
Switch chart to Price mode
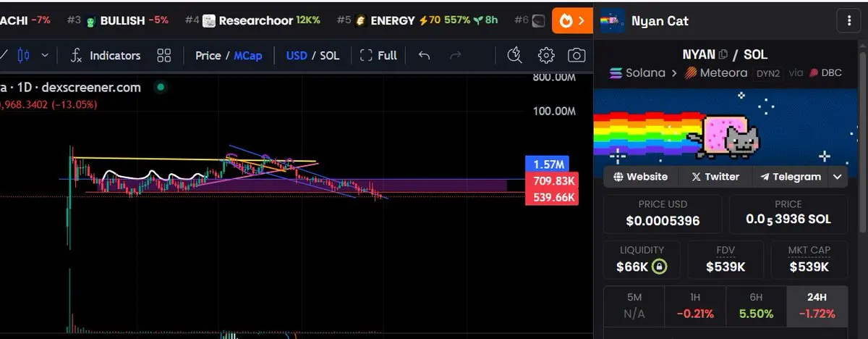[x=208, y=55]
